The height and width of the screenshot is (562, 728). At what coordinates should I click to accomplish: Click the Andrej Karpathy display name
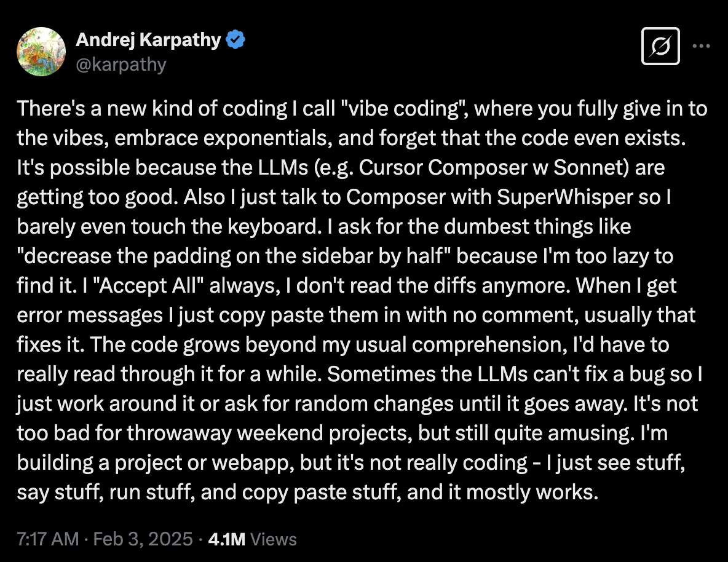(x=148, y=39)
